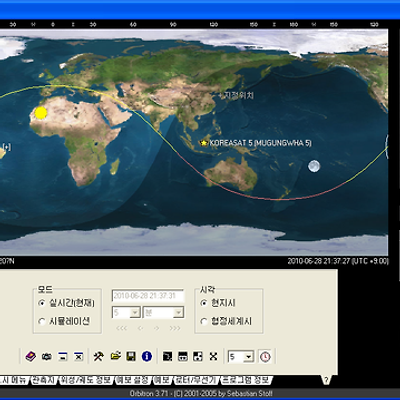Screen dimensions: 400x400
Task: Open the 분 time-unit dropdown
Action: 163,313
